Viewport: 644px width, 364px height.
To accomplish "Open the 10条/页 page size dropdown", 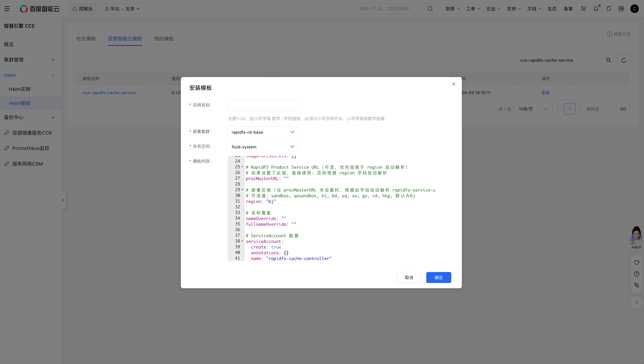I will coord(533,109).
